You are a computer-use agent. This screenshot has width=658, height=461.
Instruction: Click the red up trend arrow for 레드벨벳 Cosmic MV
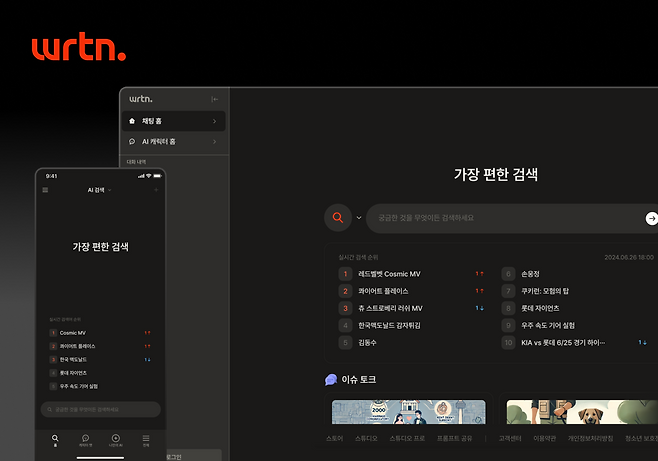point(479,274)
